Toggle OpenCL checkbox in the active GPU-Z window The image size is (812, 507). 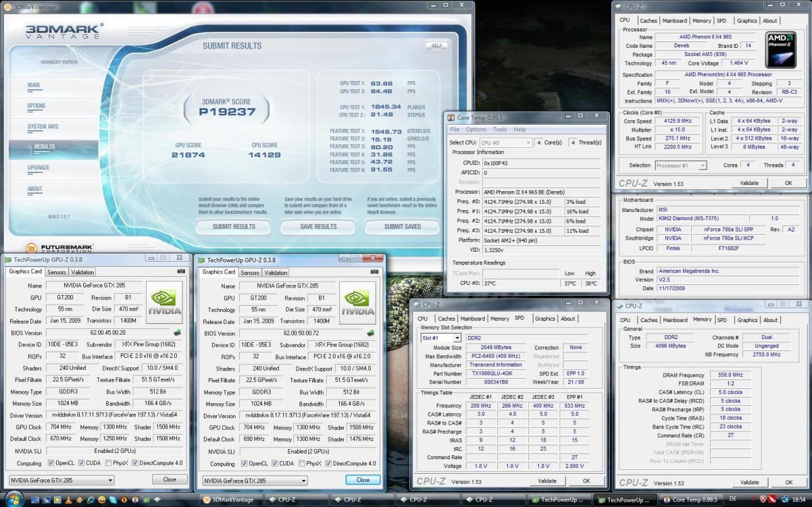click(244, 464)
